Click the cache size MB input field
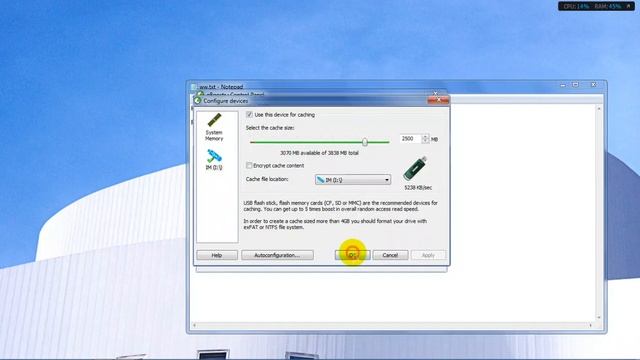The width and height of the screenshot is (640, 360). coord(410,139)
